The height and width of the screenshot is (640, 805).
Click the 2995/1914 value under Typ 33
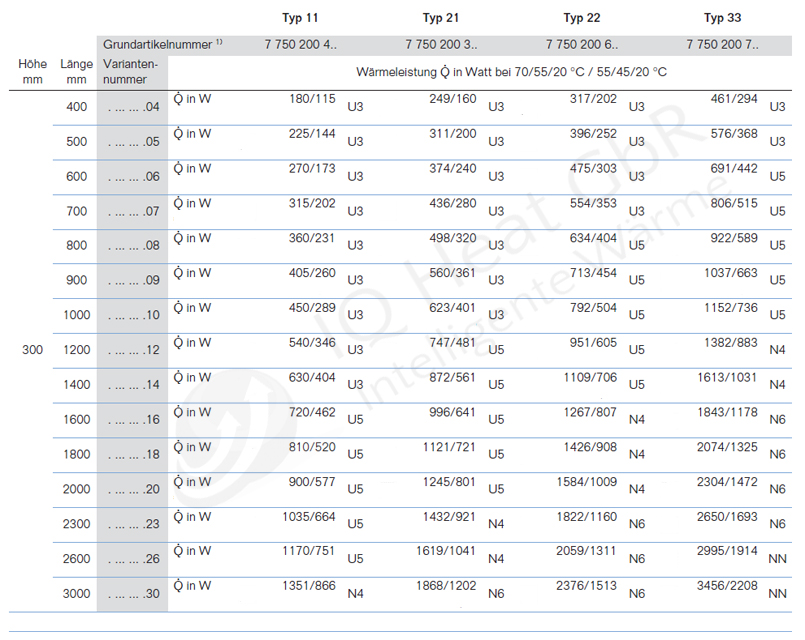click(x=727, y=551)
